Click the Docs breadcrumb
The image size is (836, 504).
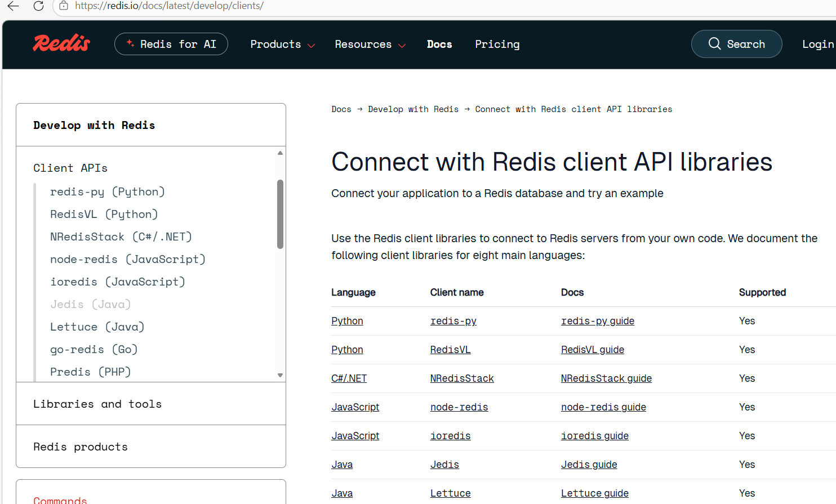[x=341, y=109]
